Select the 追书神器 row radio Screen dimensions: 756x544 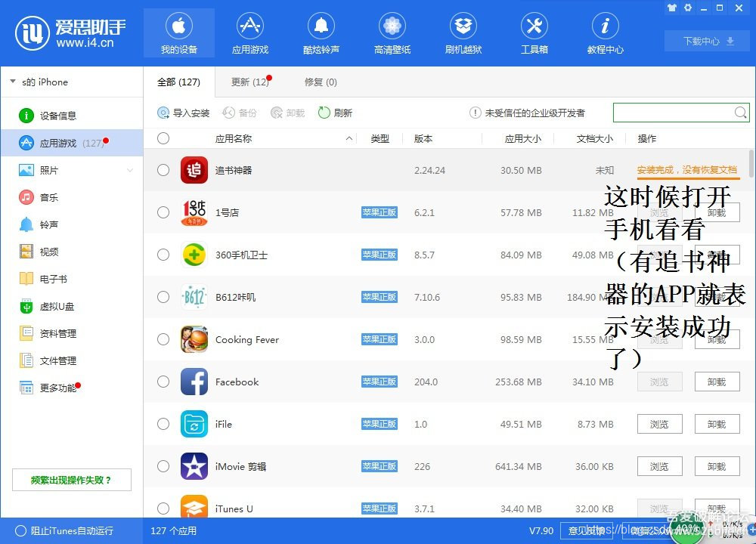coord(163,170)
